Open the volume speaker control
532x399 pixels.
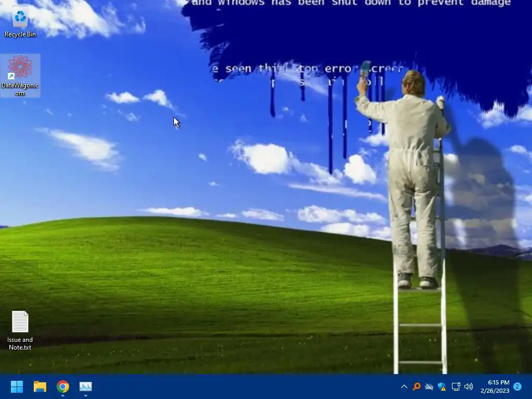469,387
